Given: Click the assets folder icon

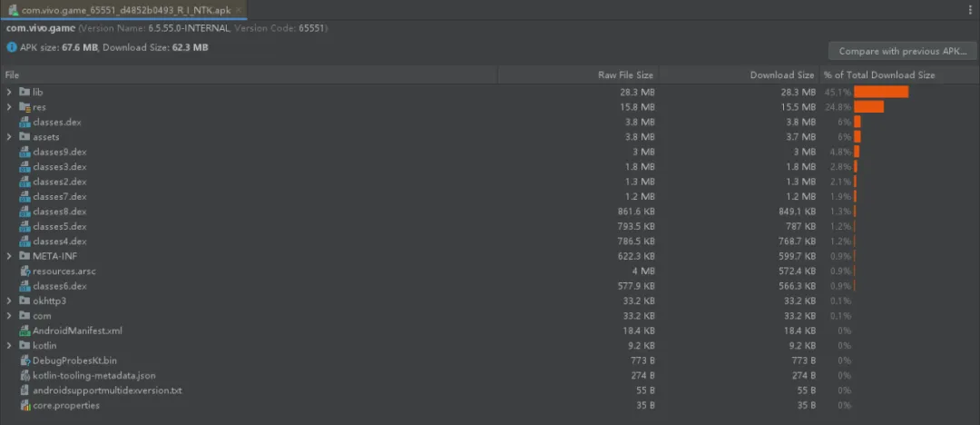Looking at the screenshot, I should [24, 136].
